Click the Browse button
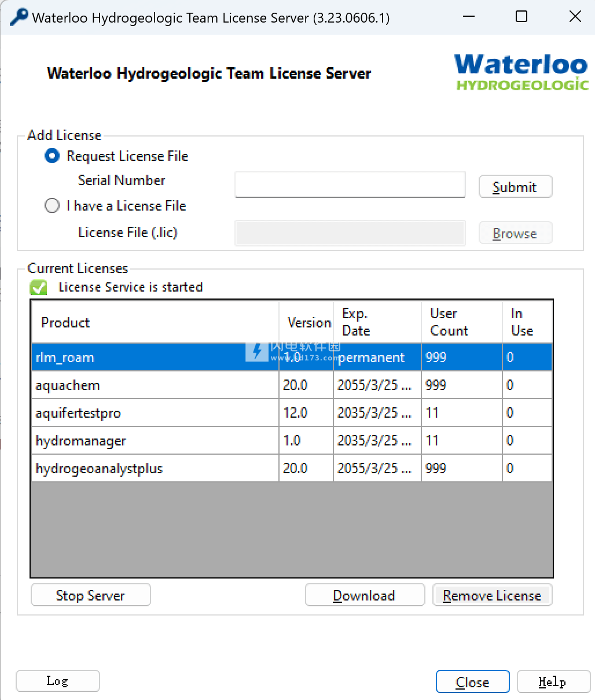 click(x=515, y=234)
